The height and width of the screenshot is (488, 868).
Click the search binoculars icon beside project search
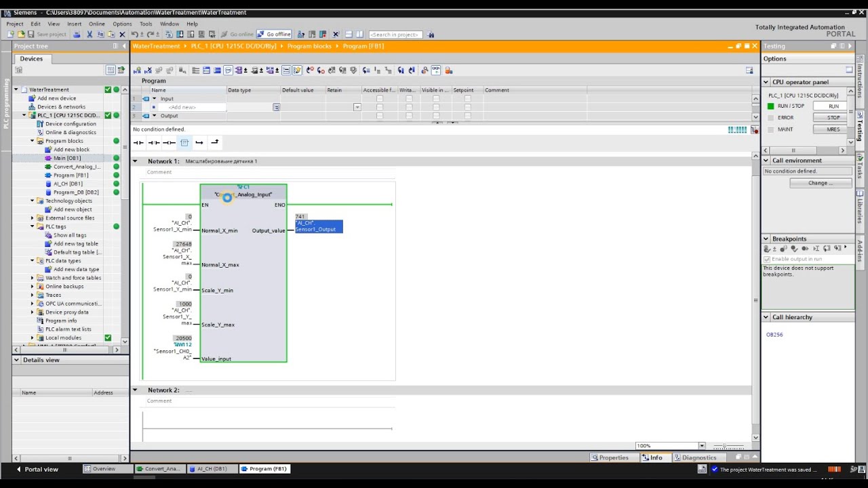pos(431,35)
